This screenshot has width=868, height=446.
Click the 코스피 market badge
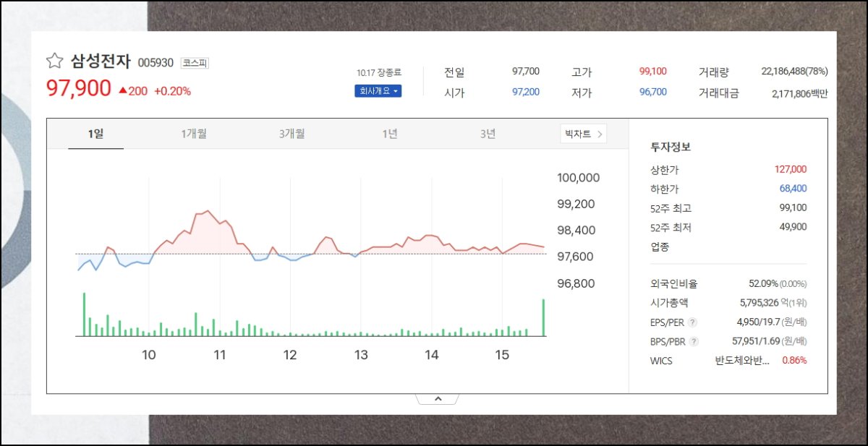click(195, 63)
